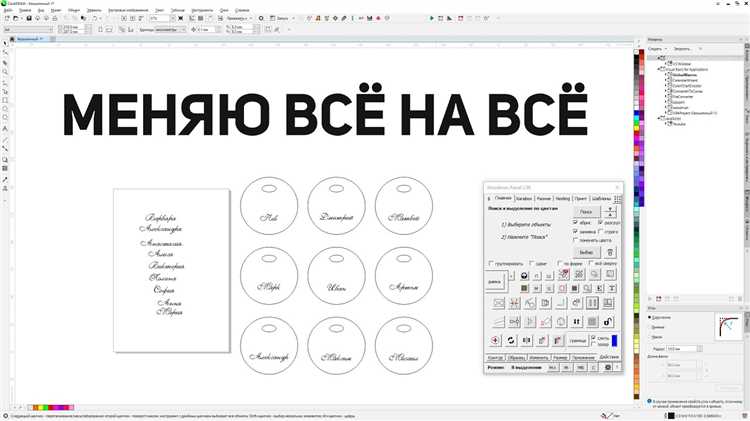Open the Файл menu
This screenshot has height=421, width=750.
[8, 10]
